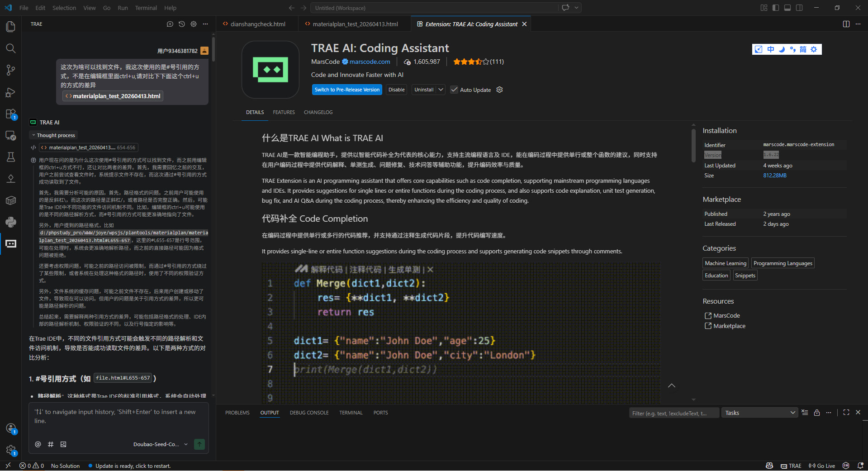Open the Uninstall dropdown arrow
The height and width of the screenshot is (471, 868).
441,90
